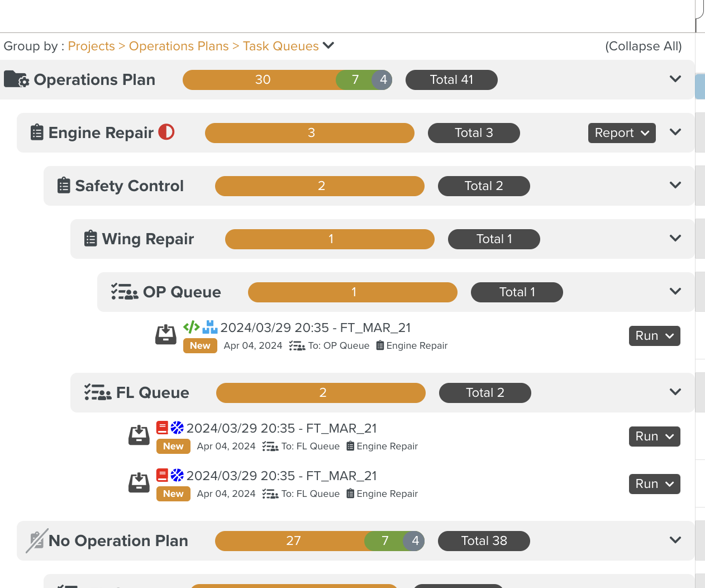Click the red book icon on the first FL Queue task
Image resolution: width=705 pixels, height=588 pixels.
click(162, 428)
